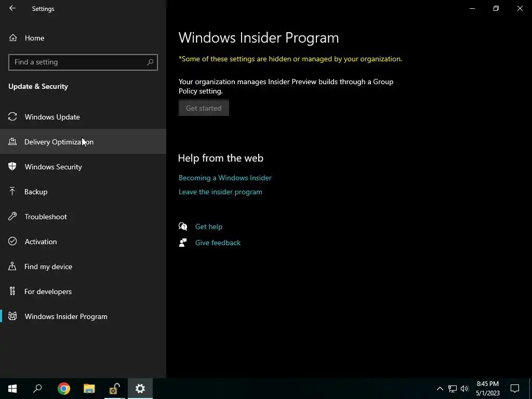The image size is (532, 399).
Task: Open the network icon in system tray
Action: 453,389
